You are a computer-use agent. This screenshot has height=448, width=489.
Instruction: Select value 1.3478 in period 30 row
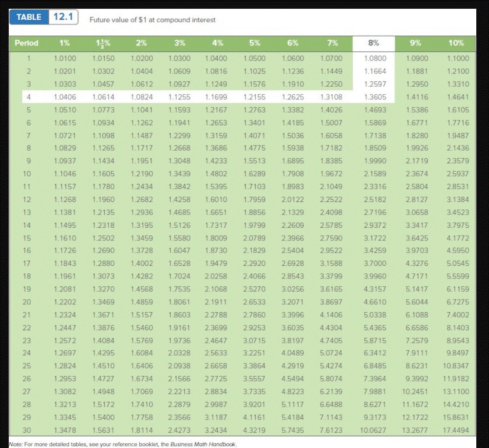point(65,430)
